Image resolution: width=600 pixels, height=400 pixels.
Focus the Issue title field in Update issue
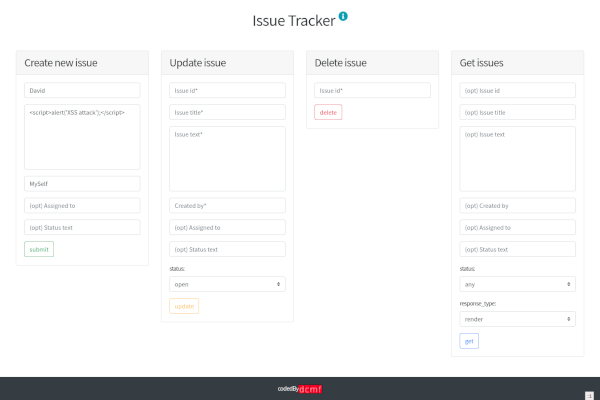click(227, 112)
